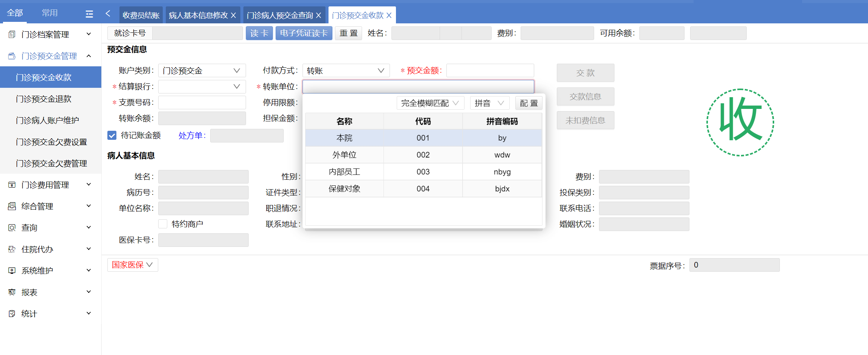Click the 住院代办 menu icon
This screenshot has height=355, width=868.
(12, 249)
